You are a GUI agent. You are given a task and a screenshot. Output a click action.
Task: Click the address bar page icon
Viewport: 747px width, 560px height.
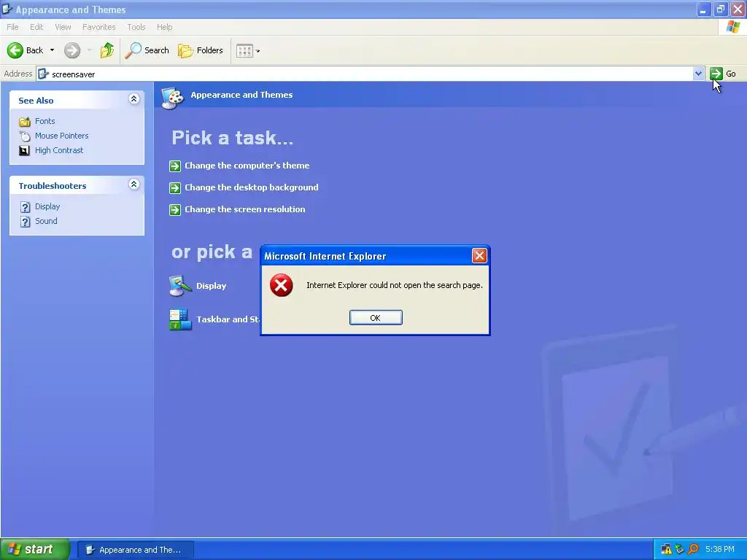coord(43,74)
